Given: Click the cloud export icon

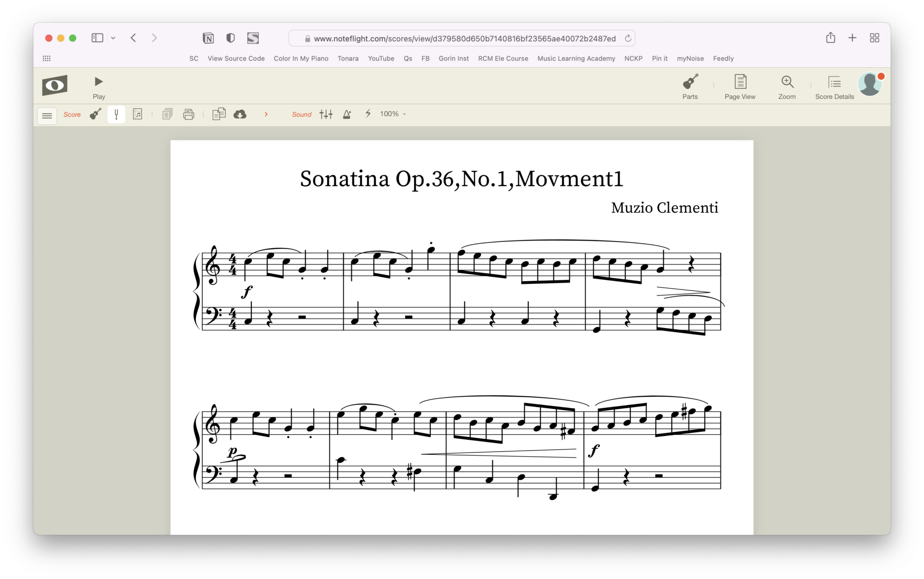Looking at the screenshot, I should pyautogui.click(x=240, y=114).
